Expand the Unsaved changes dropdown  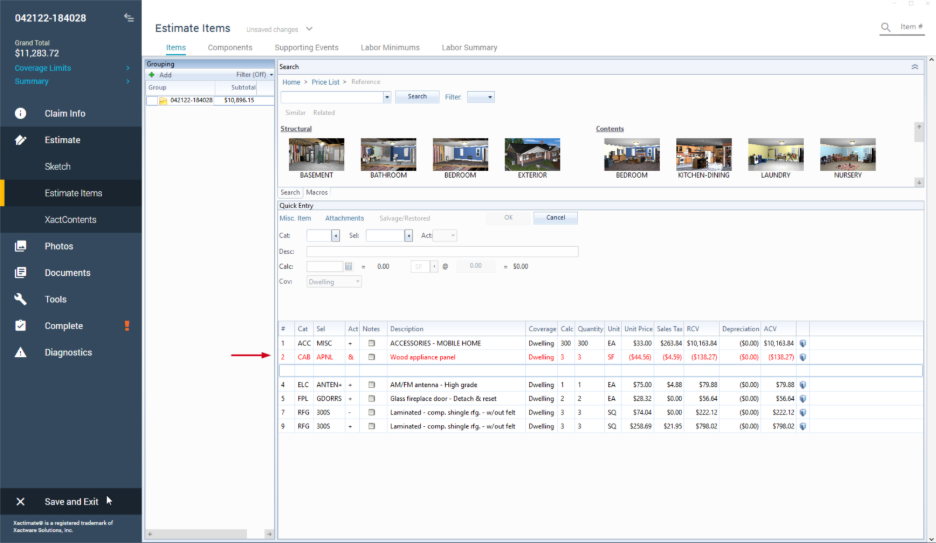pos(309,30)
